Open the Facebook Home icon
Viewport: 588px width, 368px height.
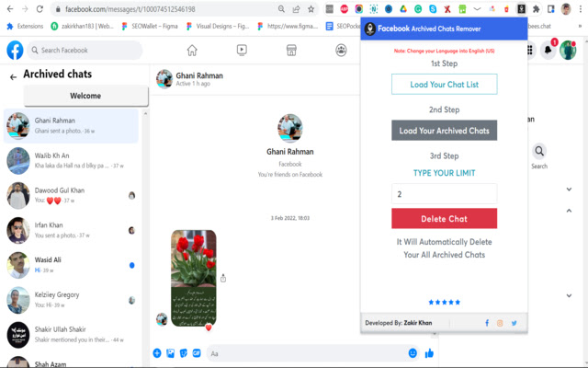(192, 50)
